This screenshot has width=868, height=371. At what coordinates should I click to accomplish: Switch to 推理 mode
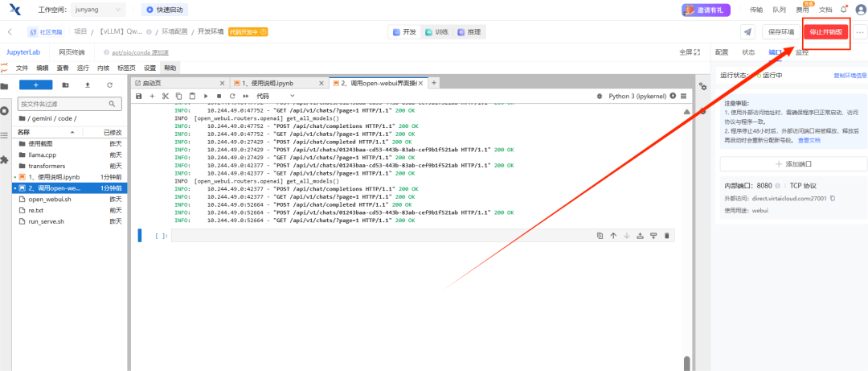click(469, 32)
